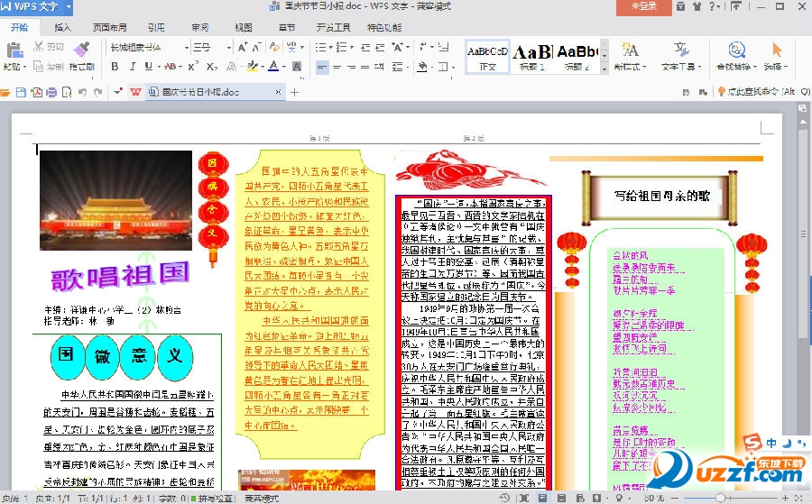Click the zoom-out minus button in status bar

675,498
